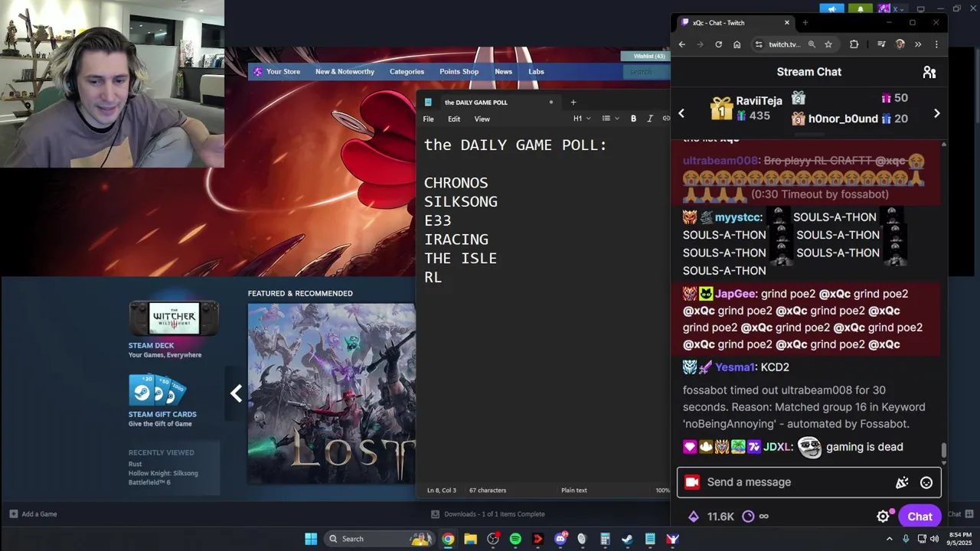980x551 pixels.
Task: Open the Steam Deck promo
Action: point(173,329)
